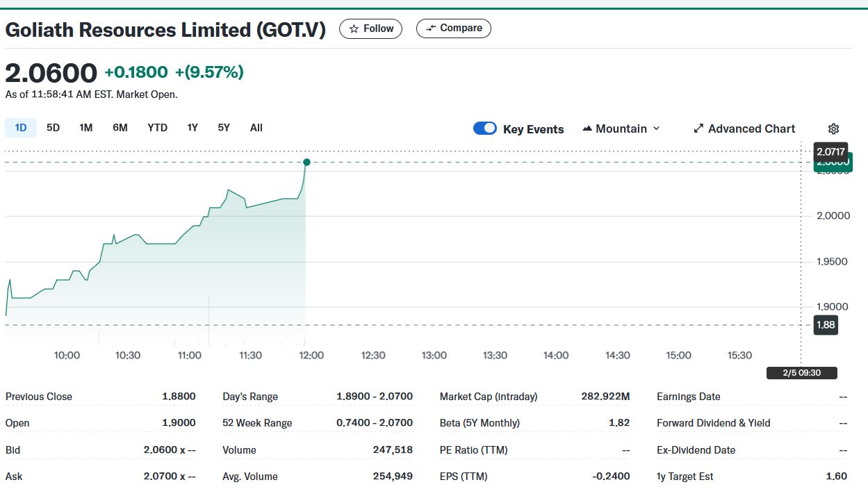Click the compare arrows icon
The width and height of the screenshot is (868, 496).
click(431, 28)
